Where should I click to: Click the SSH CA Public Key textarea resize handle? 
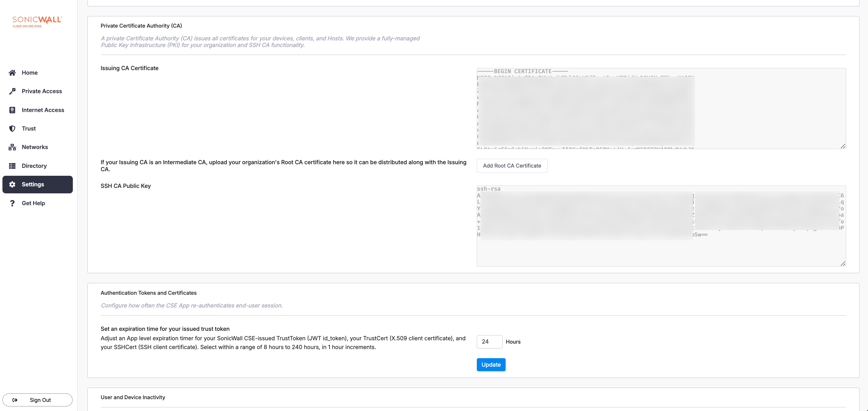(x=843, y=263)
